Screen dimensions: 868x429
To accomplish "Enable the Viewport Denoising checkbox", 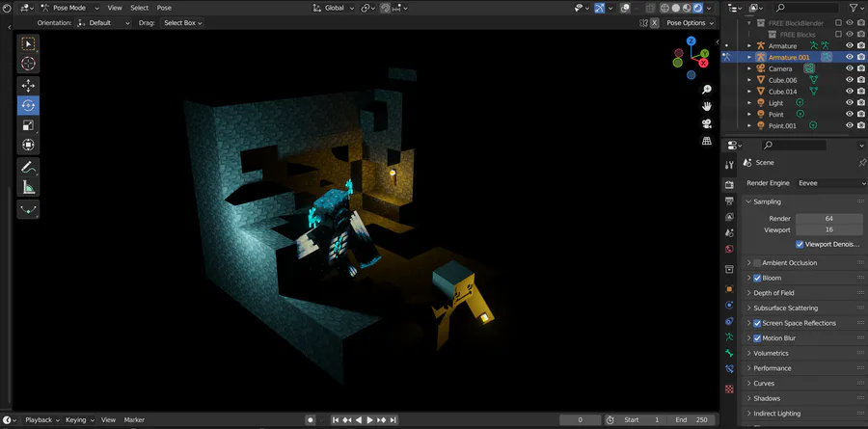I will (800, 244).
